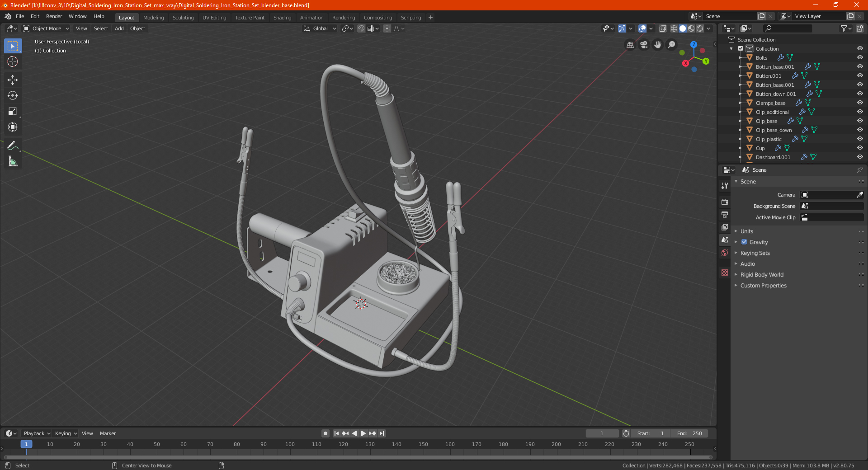Viewport: 868px width, 470px height.
Task: Switch to wireframe viewport shading
Action: coord(674,28)
